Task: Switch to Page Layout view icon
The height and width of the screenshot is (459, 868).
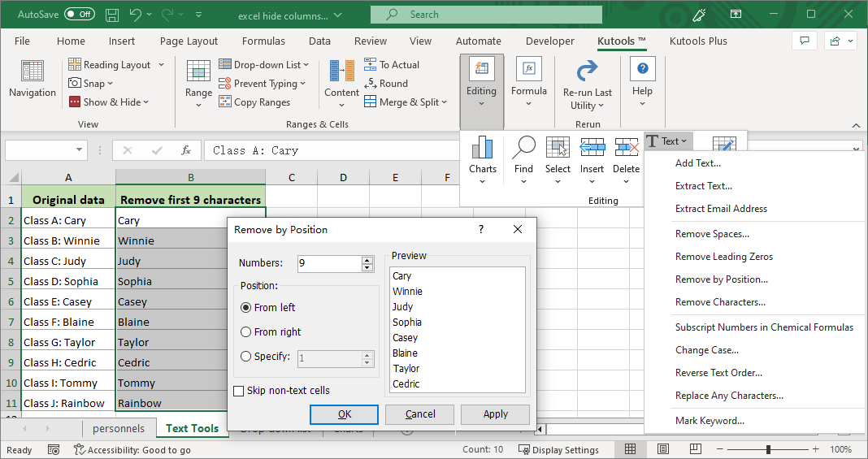Action: tap(662, 449)
